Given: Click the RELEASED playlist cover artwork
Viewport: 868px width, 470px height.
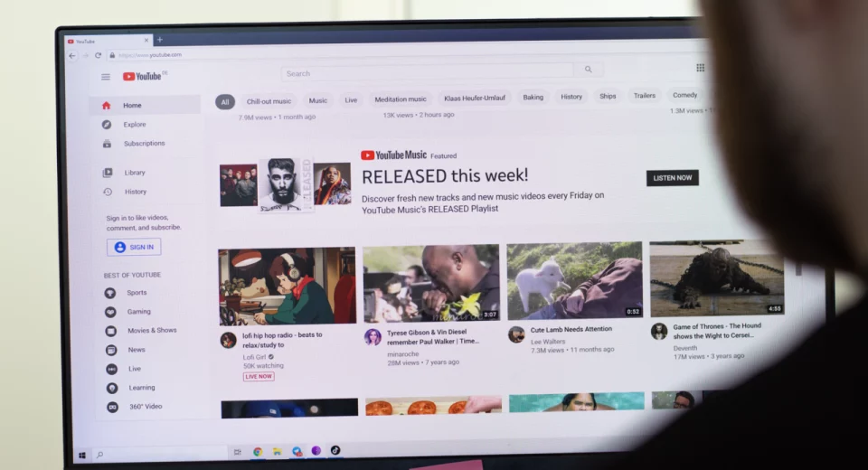Looking at the screenshot, I should [285, 184].
